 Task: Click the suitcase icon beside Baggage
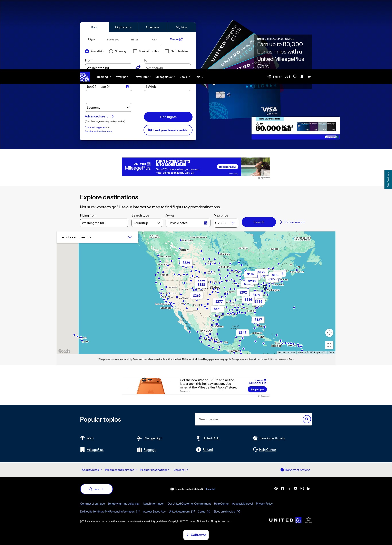pyautogui.click(x=139, y=450)
